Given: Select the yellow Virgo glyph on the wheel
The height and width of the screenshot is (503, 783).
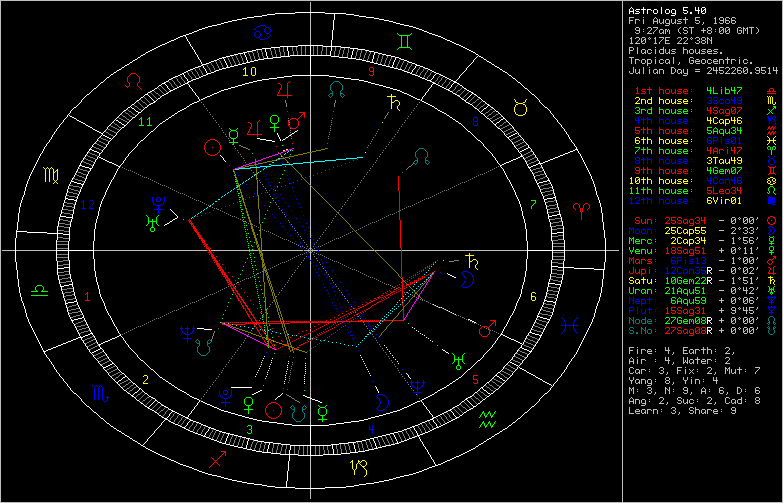Looking at the screenshot, I should pos(50,177).
